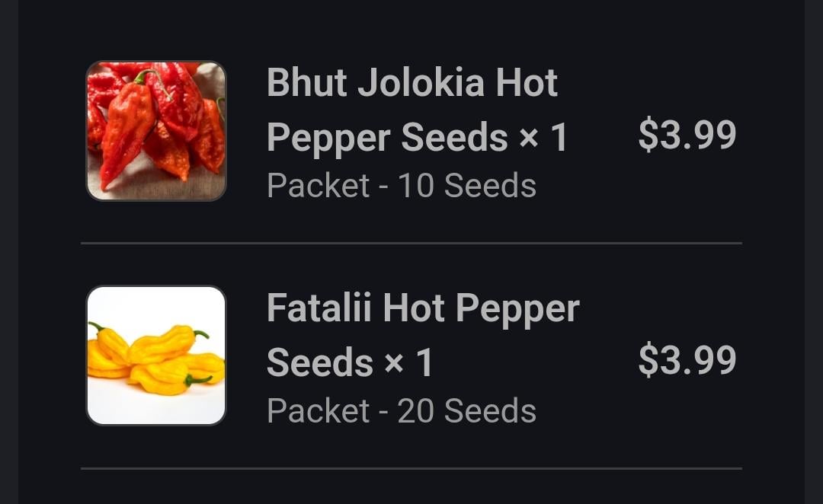Open the Fatalii yellow pepper thumbnail

coord(156,356)
